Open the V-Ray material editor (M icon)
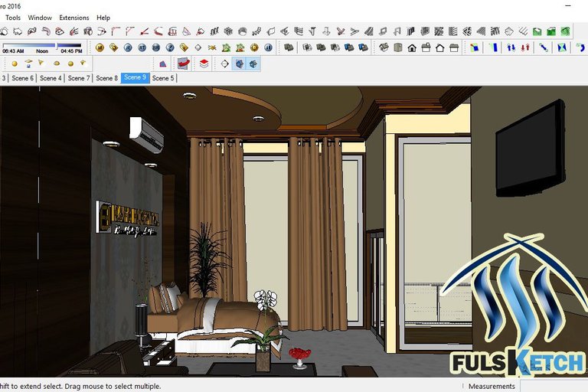The height and width of the screenshot is (392, 588). (100, 47)
